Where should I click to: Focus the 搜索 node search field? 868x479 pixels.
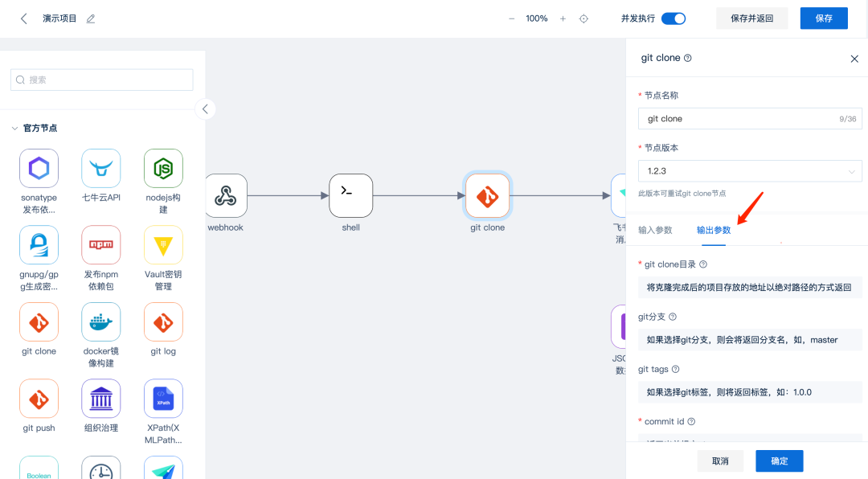[102, 80]
